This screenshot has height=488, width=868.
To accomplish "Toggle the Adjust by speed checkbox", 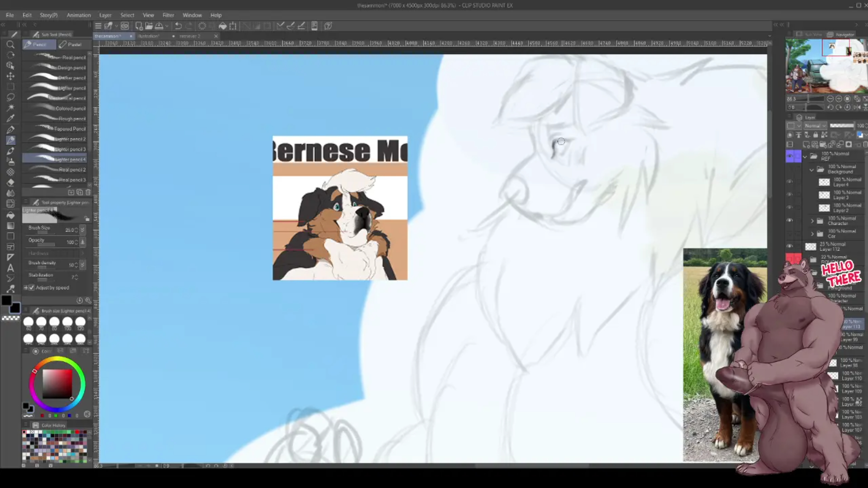I will (31, 288).
